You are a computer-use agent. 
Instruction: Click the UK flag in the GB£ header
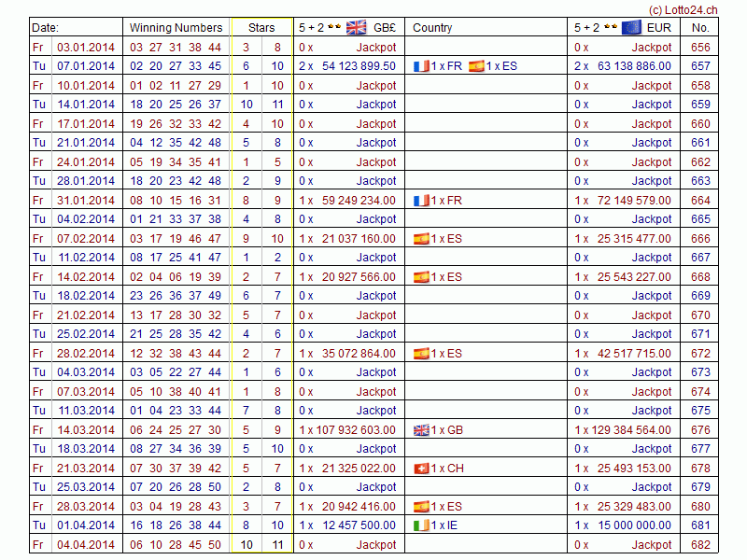pyautogui.click(x=356, y=27)
